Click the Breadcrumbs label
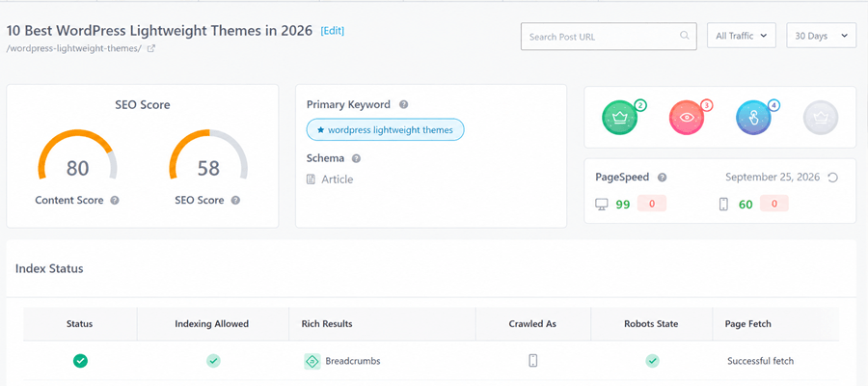The height and width of the screenshot is (386, 868). tap(353, 361)
